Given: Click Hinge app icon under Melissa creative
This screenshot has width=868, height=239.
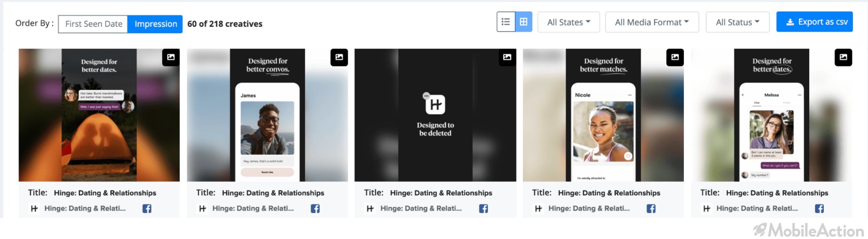Looking at the screenshot, I should 706,209.
